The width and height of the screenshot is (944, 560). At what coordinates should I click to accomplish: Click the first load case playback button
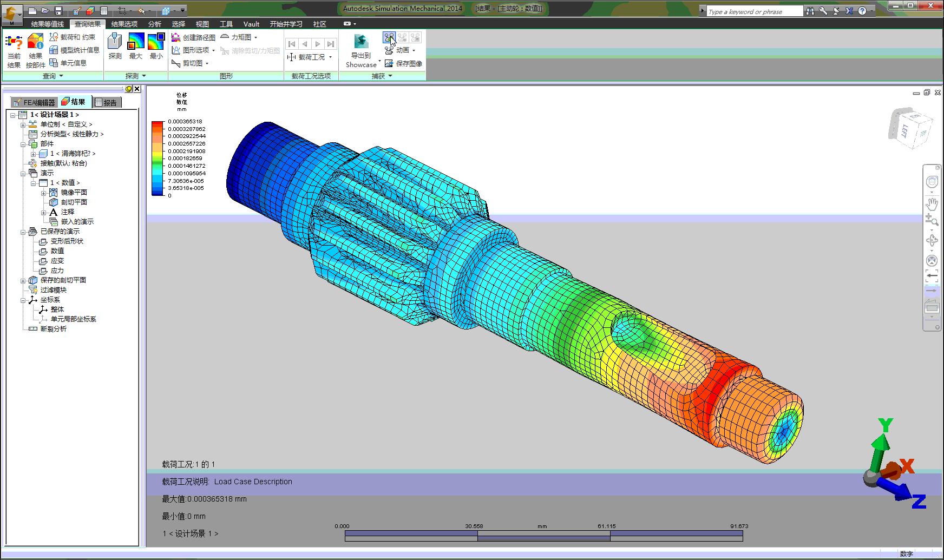293,44
